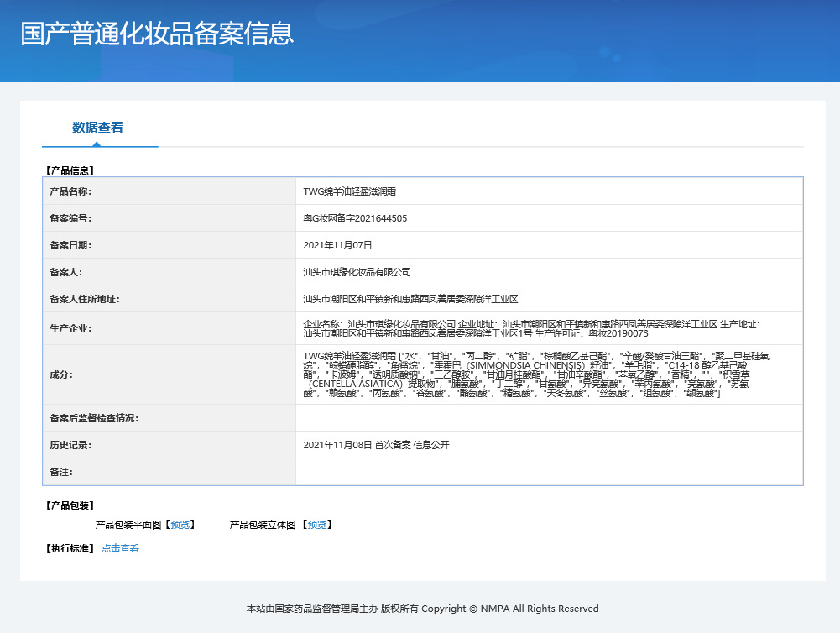Click 备案人 value 汕头市琪缘化妆品有限公司

357,272
